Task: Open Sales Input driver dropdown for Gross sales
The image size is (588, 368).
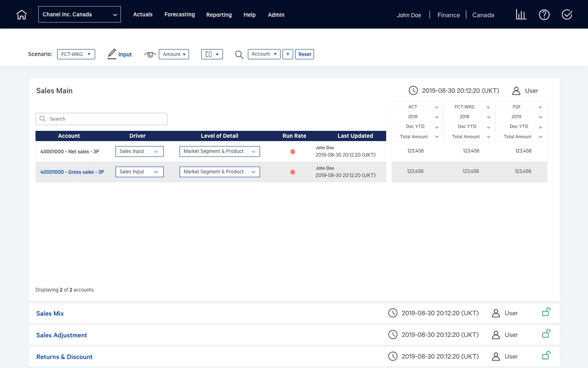Action: click(140, 172)
